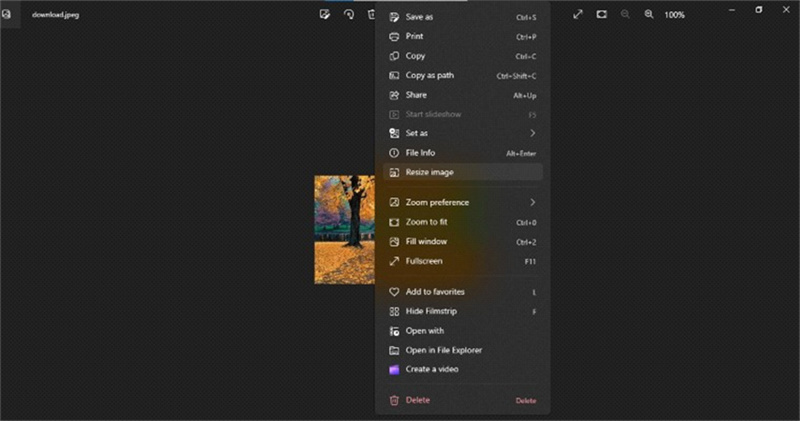800x421 pixels.
Task: Select Copy as path entry
Action: point(462,76)
